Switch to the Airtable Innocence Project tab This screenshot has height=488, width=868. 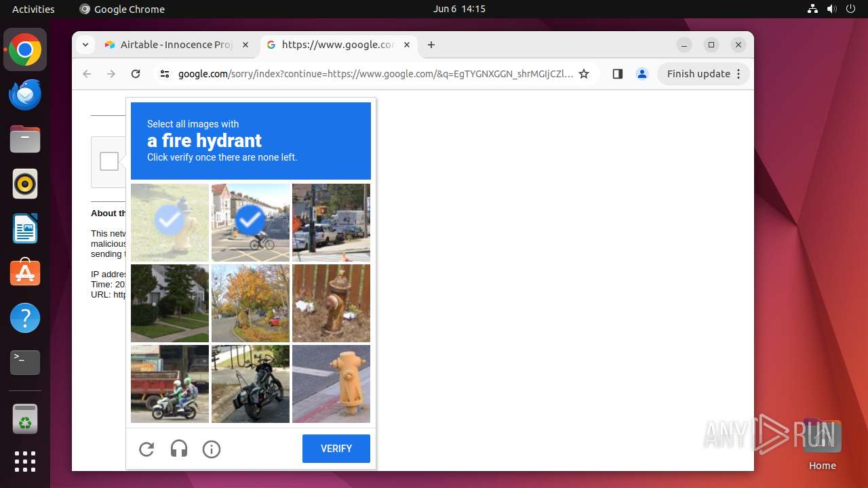coord(177,45)
